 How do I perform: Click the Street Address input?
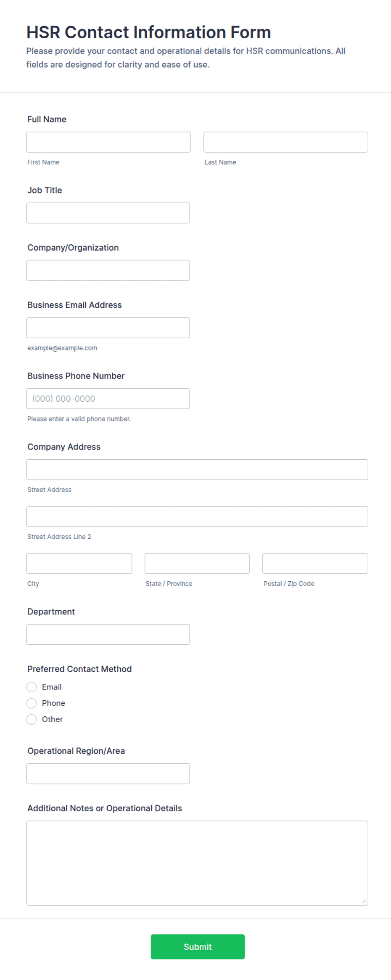click(197, 469)
